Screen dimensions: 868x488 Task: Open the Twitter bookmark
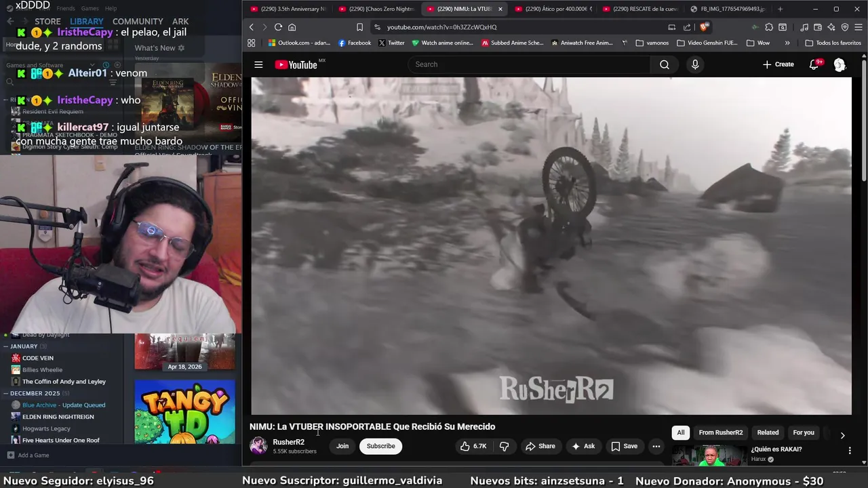tap(391, 43)
